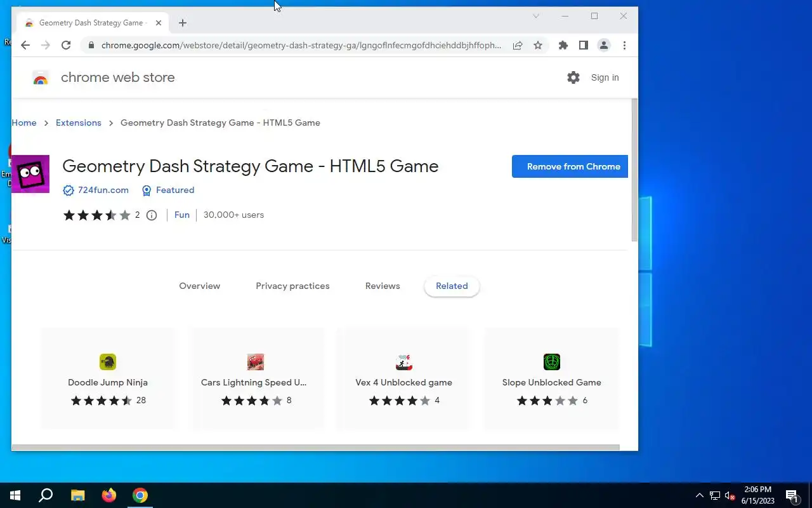Go to Extensions breadcrumb link
Image resolution: width=812 pixels, height=508 pixels.
(79, 123)
